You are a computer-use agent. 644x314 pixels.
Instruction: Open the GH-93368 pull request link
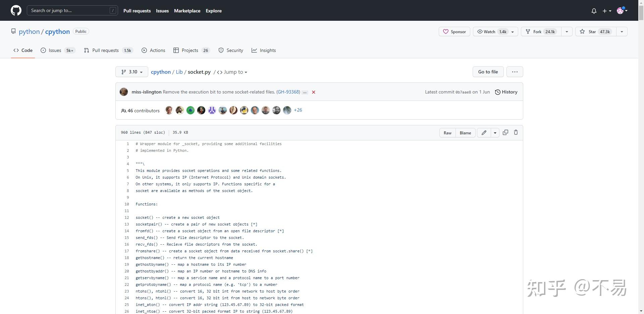[288, 92]
